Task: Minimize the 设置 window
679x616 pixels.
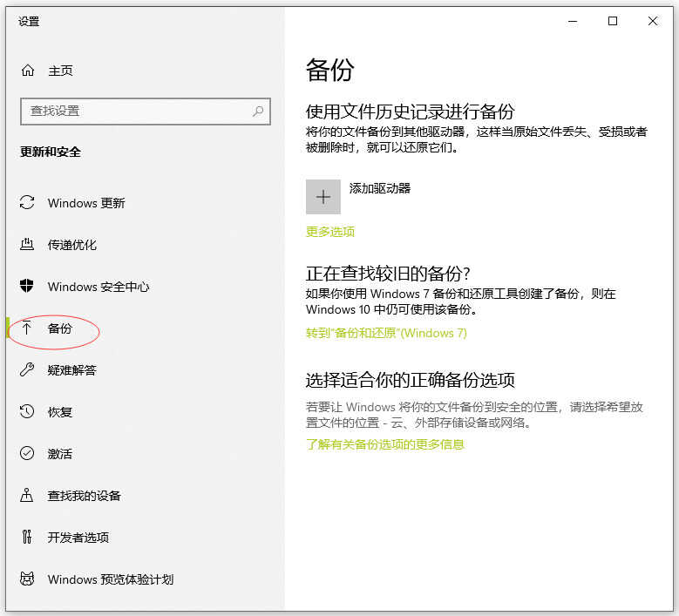Action: tap(573, 21)
